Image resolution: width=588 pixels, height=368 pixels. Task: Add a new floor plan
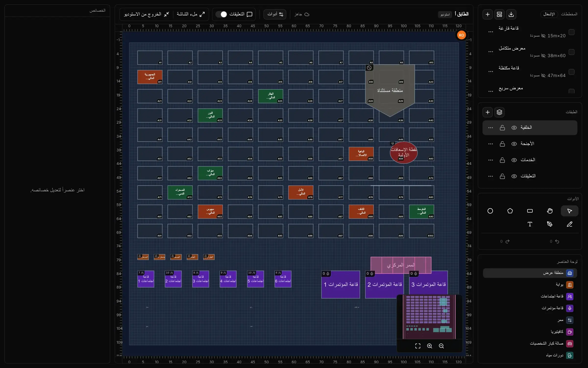(x=488, y=14)
